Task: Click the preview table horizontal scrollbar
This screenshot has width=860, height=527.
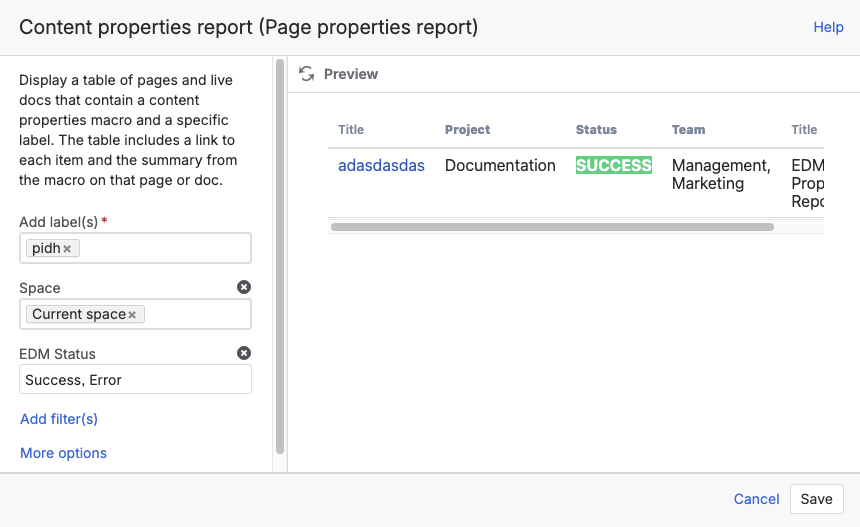Action: tap(552, 227)
